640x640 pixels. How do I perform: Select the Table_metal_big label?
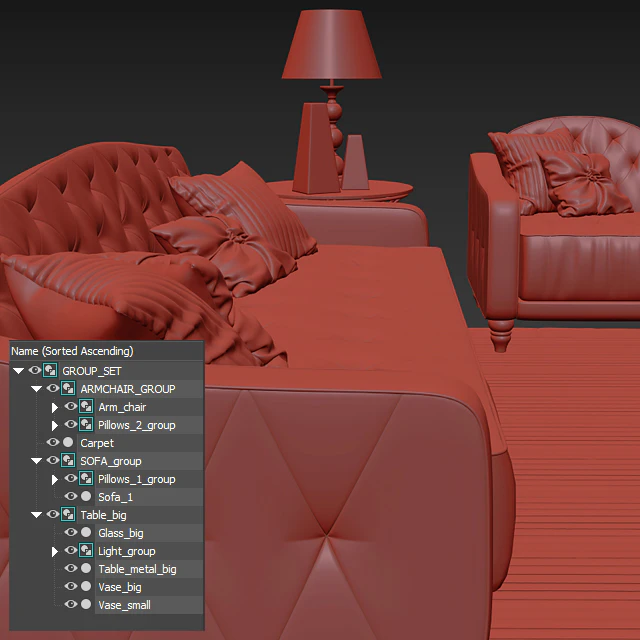(137, 569)
